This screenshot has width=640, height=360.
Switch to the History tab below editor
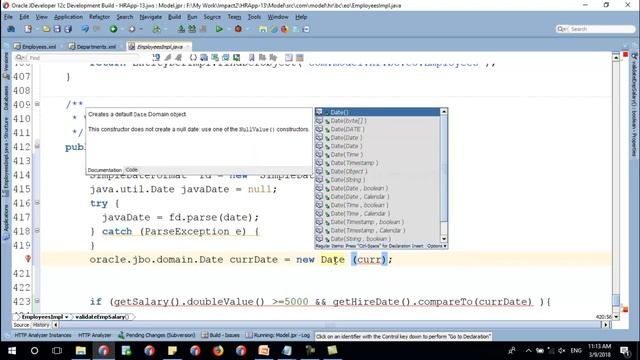pos(41,325)
